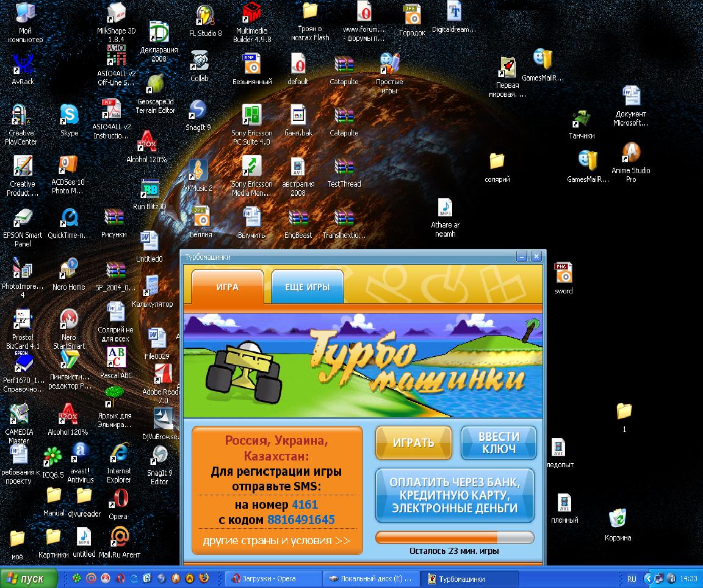Click the RU language indicator in taskbar
The image size is (703, 588).
[x=632, y=579]
